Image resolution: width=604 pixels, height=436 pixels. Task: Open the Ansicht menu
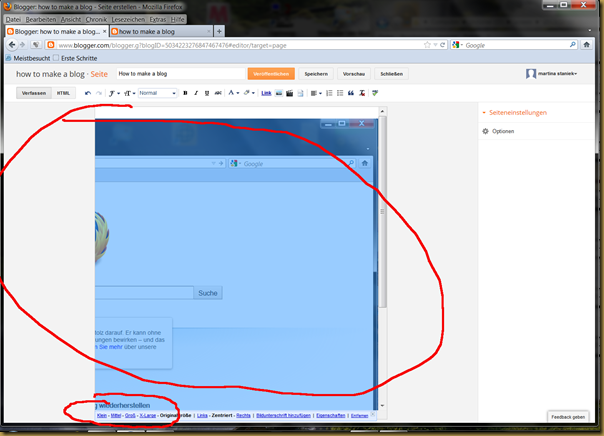[x=71, y=19]
